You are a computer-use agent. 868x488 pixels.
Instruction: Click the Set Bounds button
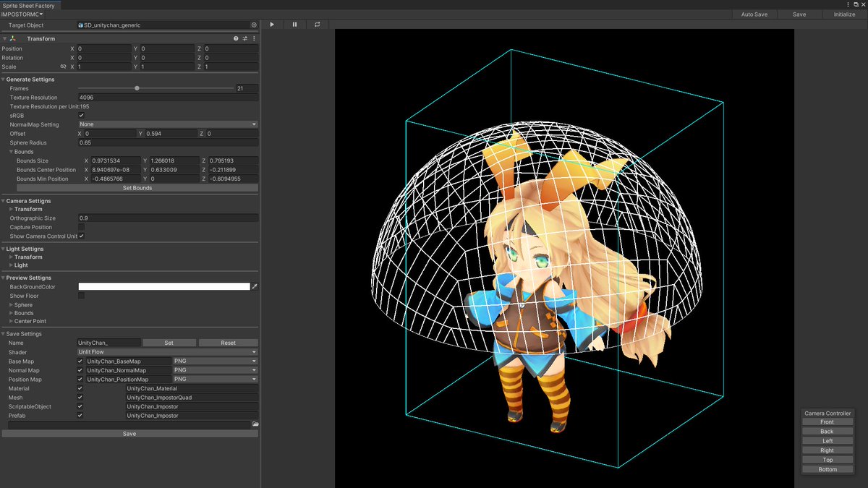tap(137, 188)
